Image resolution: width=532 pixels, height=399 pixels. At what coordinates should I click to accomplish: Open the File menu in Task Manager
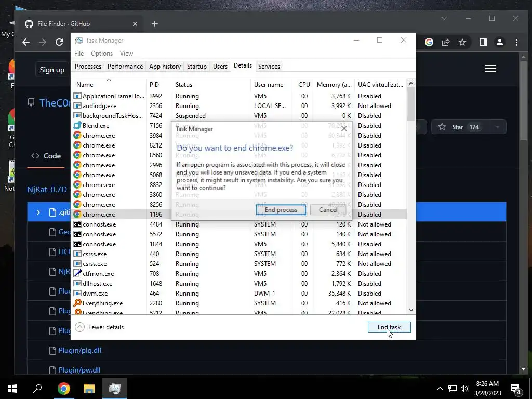pos(79,54)
